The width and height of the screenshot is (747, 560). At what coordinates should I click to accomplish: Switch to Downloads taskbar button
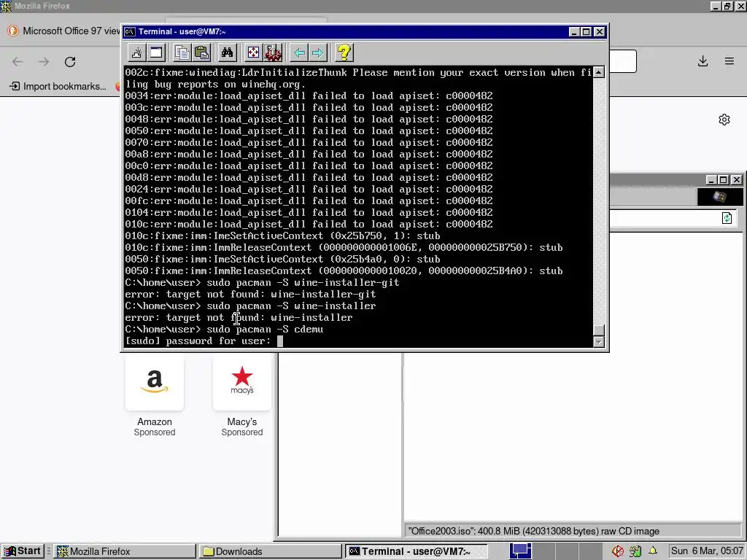click(271, 551)
